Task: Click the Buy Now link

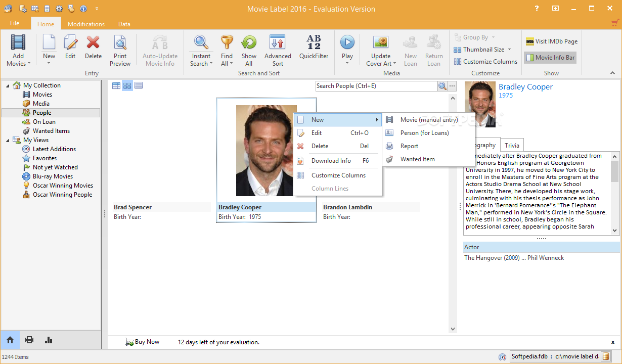Action: [147, 342]
